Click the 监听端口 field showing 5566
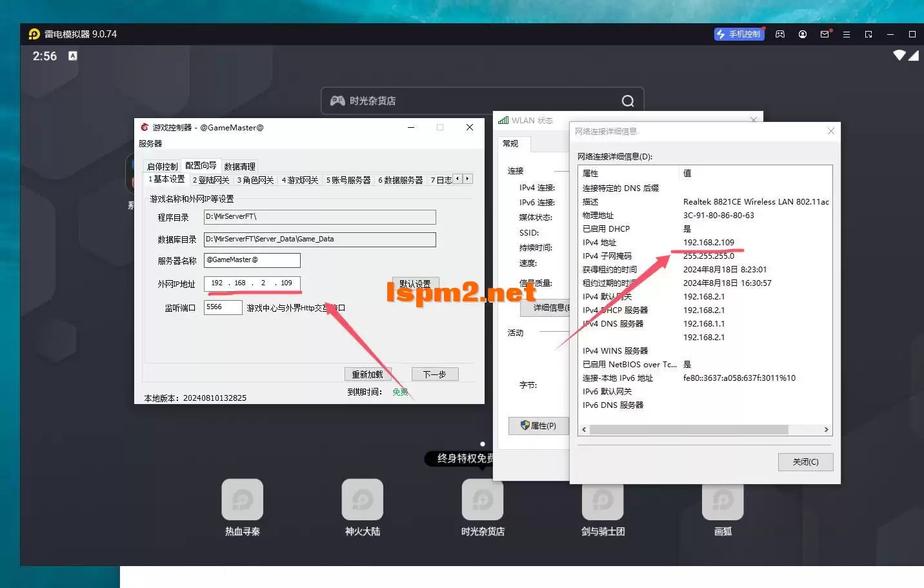 click(223, 307)
